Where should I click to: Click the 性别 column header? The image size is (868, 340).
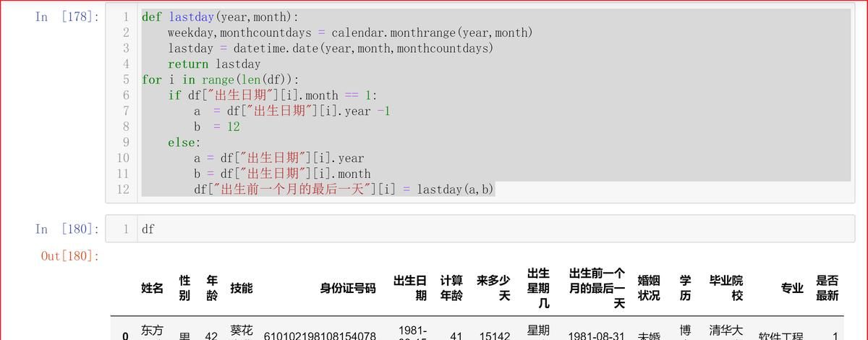(184, 288)
